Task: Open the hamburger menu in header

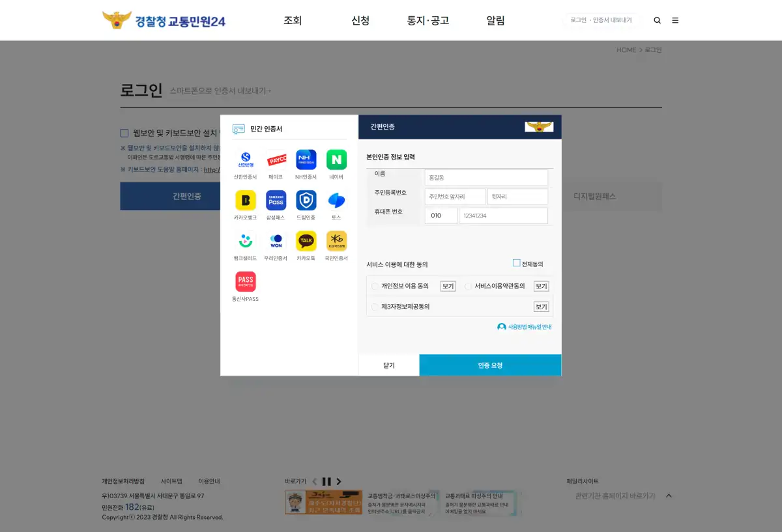Action: [675, 20]
